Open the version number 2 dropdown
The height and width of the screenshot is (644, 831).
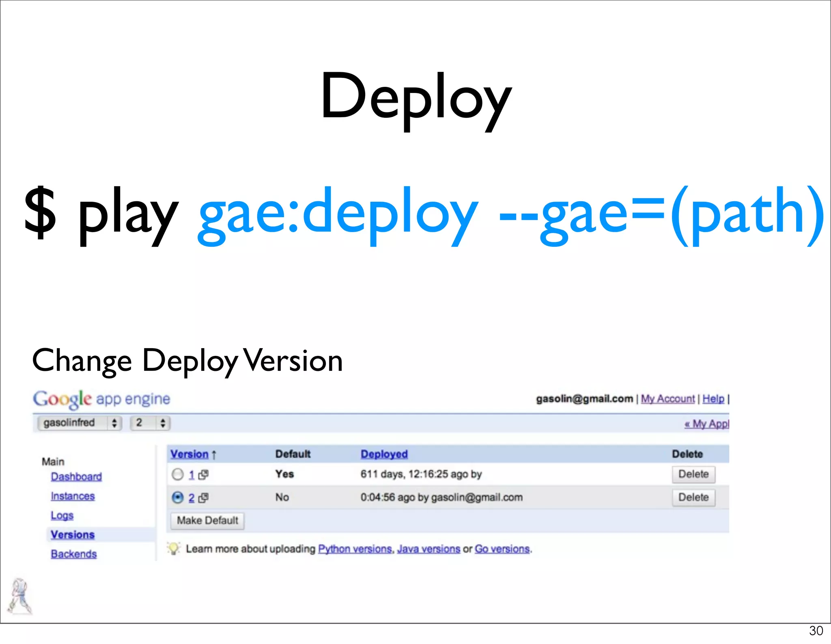point(150,423)
